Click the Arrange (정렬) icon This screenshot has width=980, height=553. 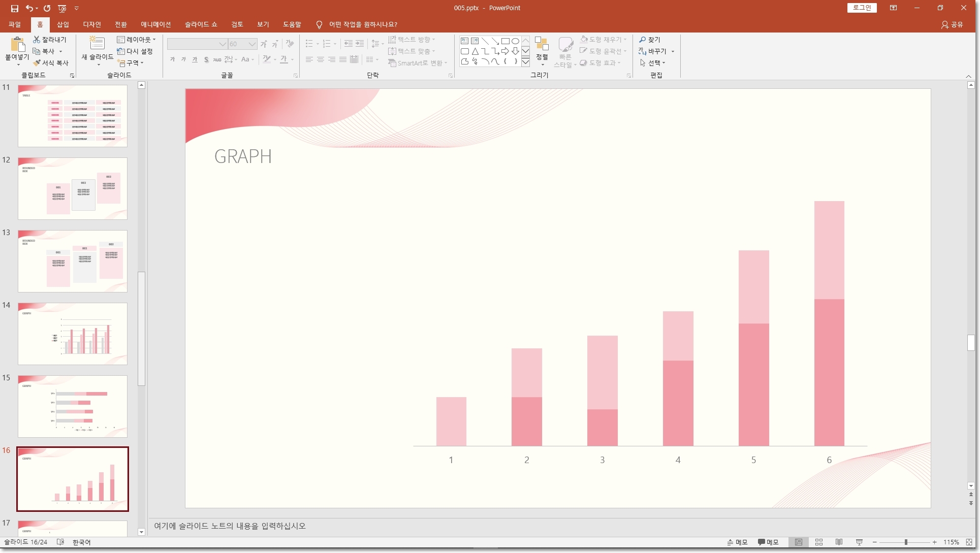pyautogui.click(x=542, y=44)
